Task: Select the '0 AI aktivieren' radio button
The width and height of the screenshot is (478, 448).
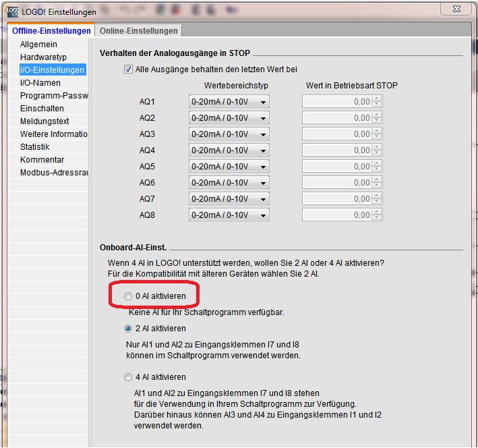Action: pos(127,296)
